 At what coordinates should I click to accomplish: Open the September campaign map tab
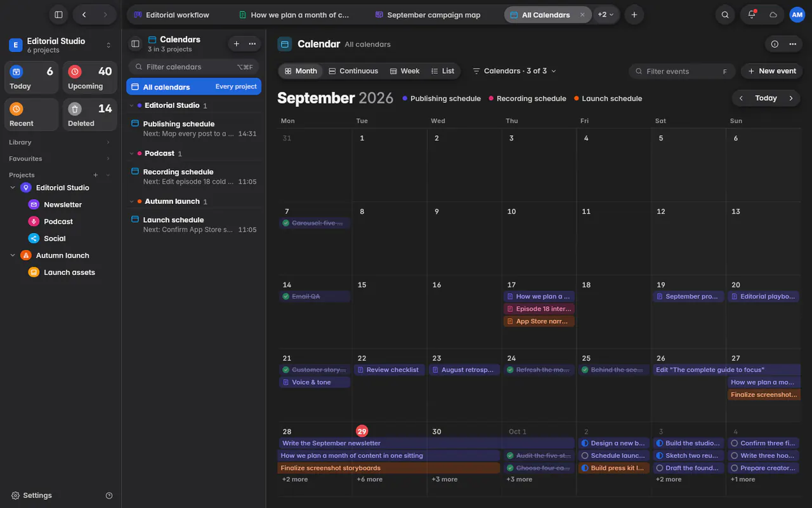coord(434,15)
